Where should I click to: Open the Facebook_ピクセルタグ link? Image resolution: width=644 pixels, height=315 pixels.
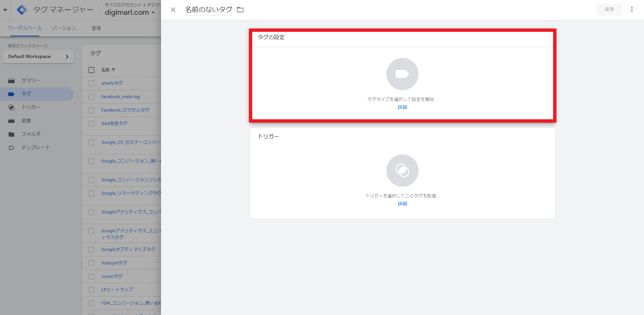(125, 110)
